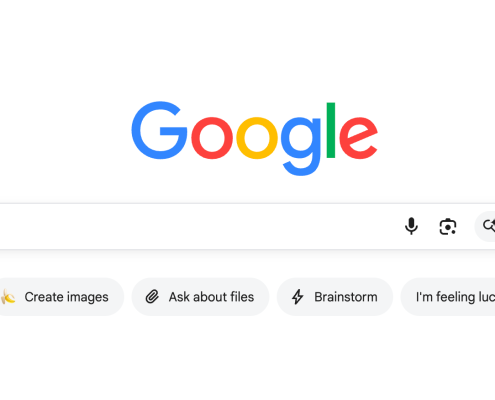Click the paperclip icon on Ask about files
The width and height of the screenshot is (495, 400).
point(152,297)
